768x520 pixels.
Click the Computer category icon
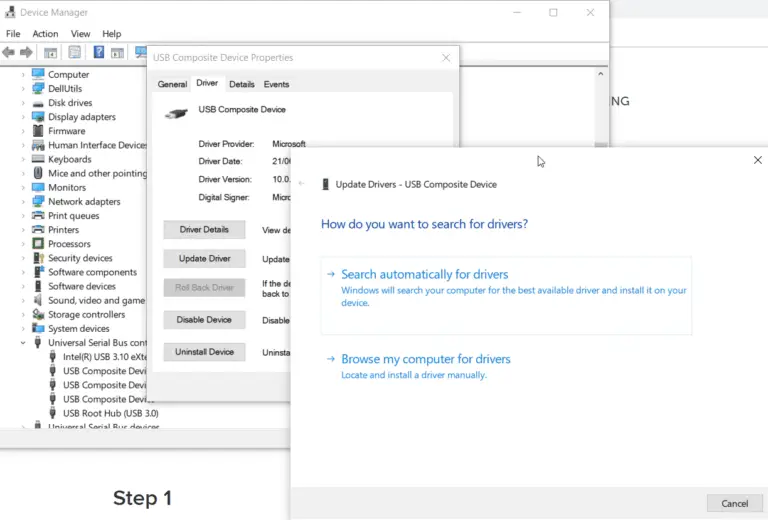pyautogui.click(x=38, y=74)
